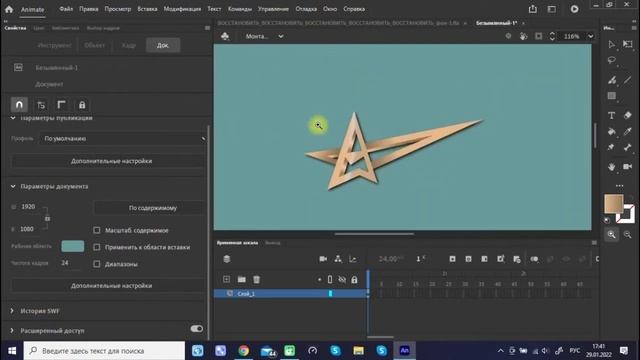Viewport: 640px width, 360px height.
Task: Select the Eyedropper tool
Action: click(x=627, y=131)
